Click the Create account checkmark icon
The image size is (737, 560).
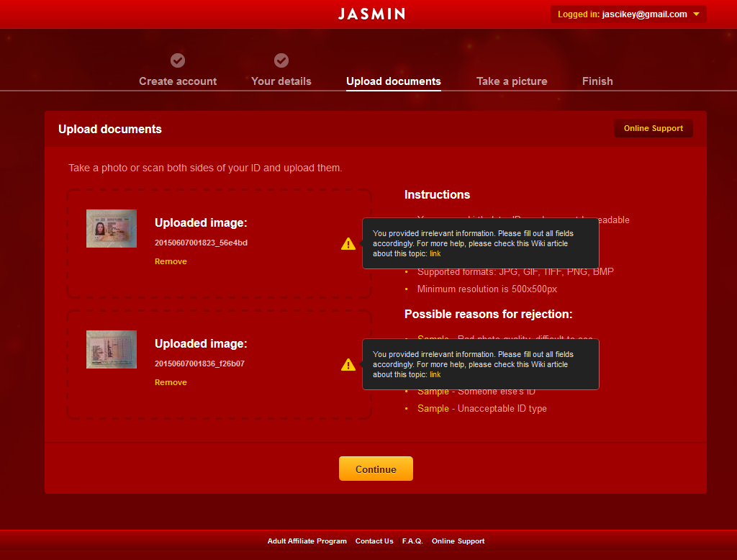coord(178,60)
